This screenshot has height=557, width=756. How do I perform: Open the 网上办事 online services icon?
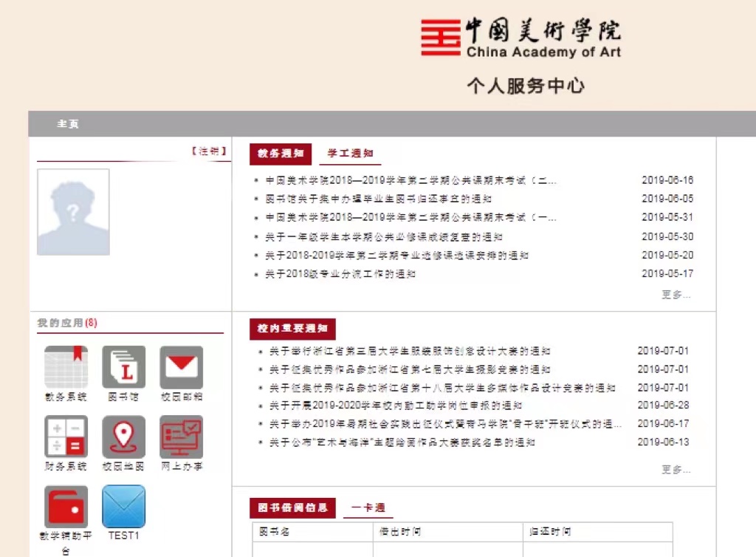pyautogui.click(x=182, y=437)
